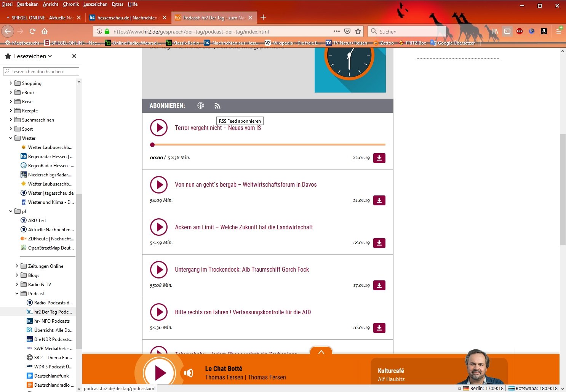Switch to the hessenschau.de tab
Viewport: 566px width, 392px height.
pos(128,18)
